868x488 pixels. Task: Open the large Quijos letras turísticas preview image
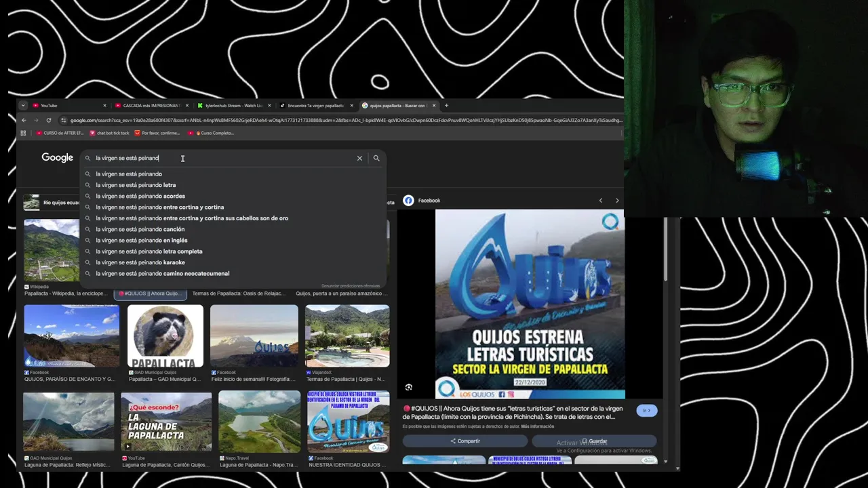[x=530, y=304]
